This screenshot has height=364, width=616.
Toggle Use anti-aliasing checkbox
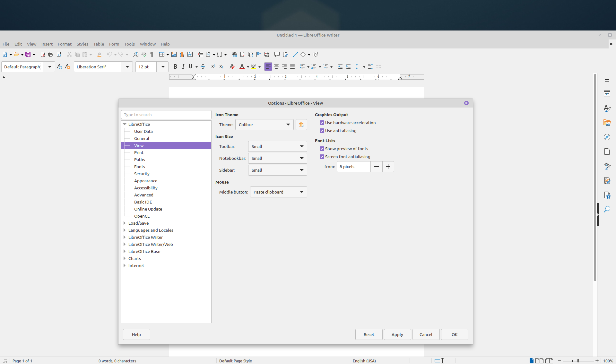coord(322,131)
